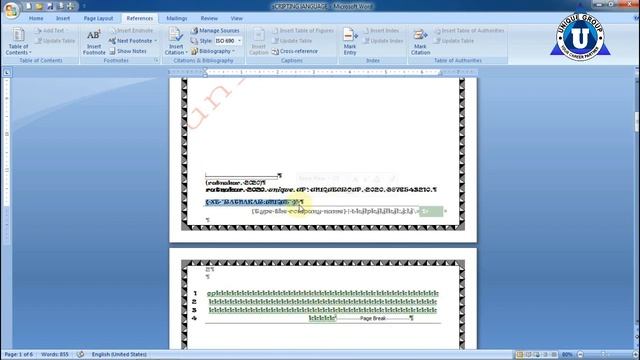
Task: Open the Mailings tab
Action: [177, 18]
